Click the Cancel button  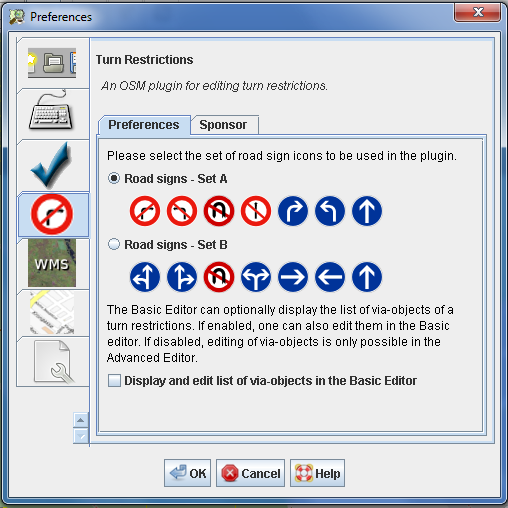[x=250, y=473]
